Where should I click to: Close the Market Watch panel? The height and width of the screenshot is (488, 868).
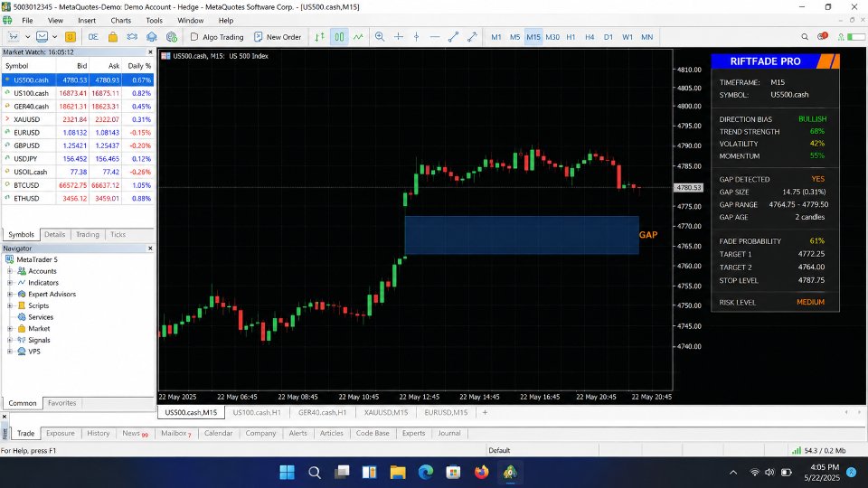(x=150, y=52)
